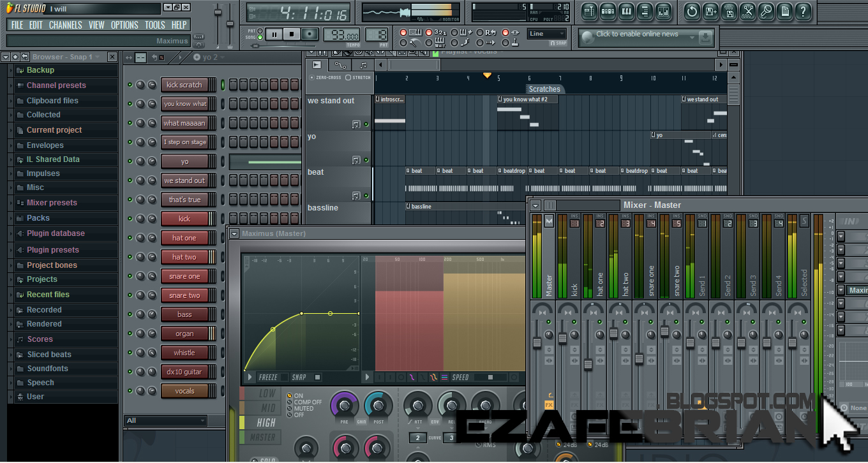Viewport: 868px width, 463px height.
Task: Click the online news download icon
Action: click(705, 38)
